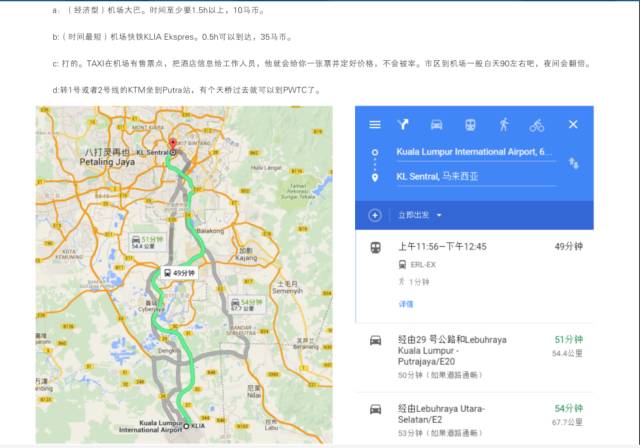Click the destination pin icon beside KL Sentral field
This screenshot has height=448, width=640.
(375, 178)
